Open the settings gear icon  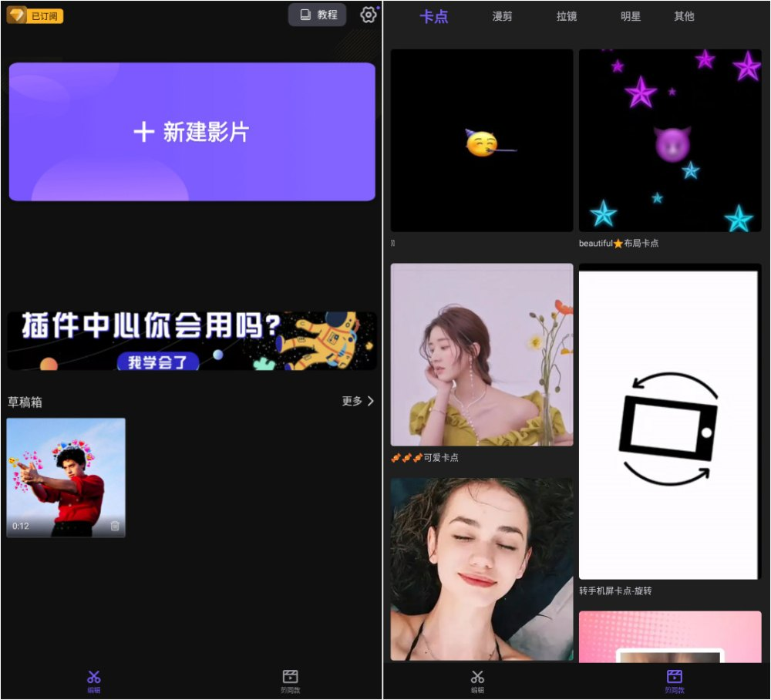tap(369, 15)
